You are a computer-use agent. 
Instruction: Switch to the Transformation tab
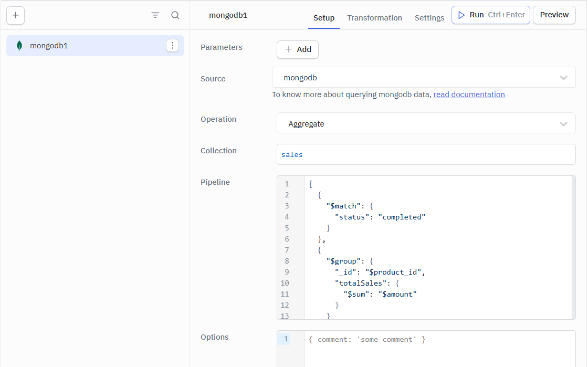(x=374, y=18)
